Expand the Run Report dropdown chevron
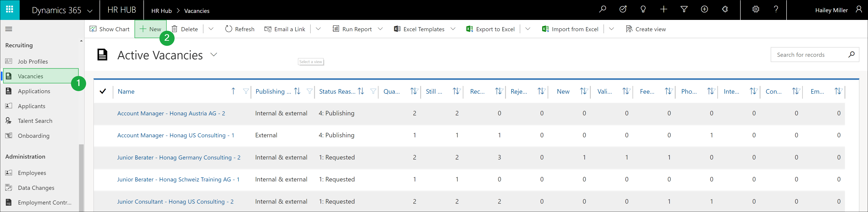 (380, 29)
